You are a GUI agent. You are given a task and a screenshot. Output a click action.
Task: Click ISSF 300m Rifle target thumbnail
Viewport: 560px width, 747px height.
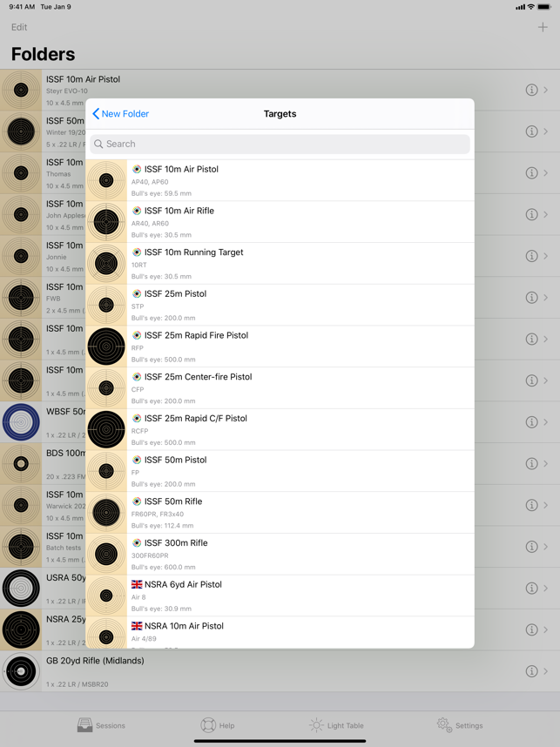click(x=106, y=554)
